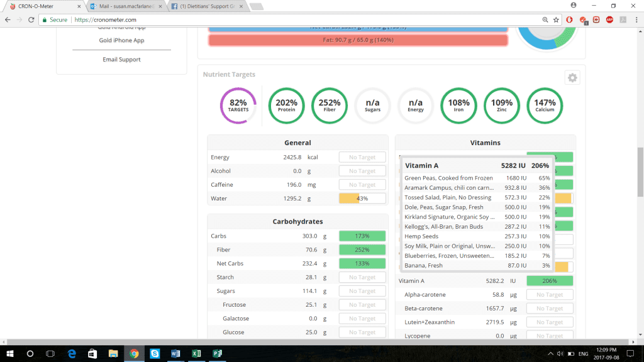The height and width of the screenshot is (362, 644).
Task: Open Word from the taskbar
Action: [175, 353]
